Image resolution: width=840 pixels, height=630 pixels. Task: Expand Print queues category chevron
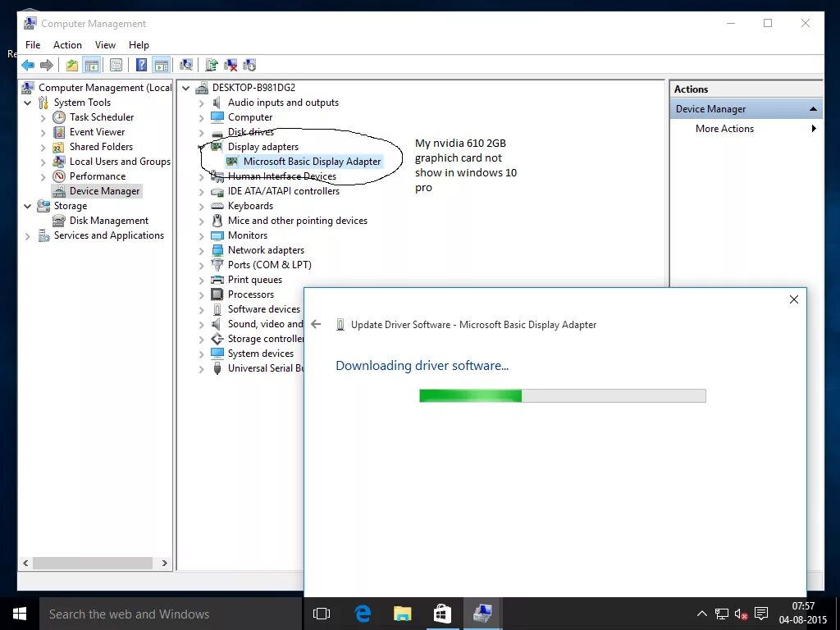[202, 281]
